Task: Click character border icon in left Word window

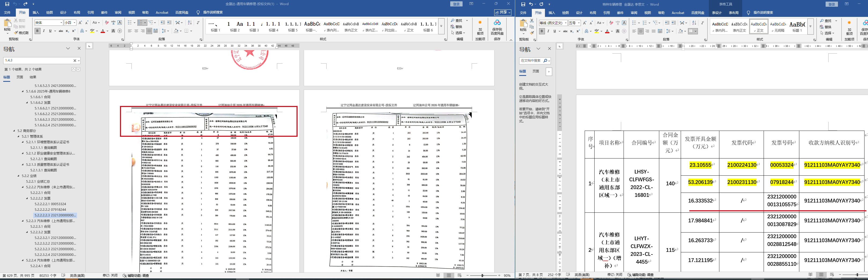Action: [x=120, y=23]
